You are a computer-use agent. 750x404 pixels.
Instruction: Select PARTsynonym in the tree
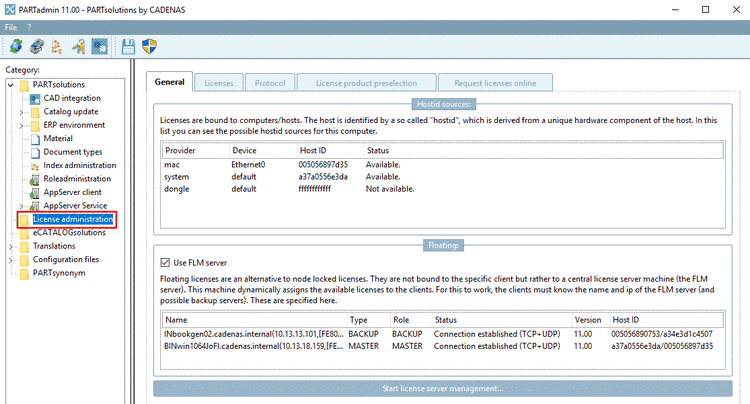tap(59, 273)
